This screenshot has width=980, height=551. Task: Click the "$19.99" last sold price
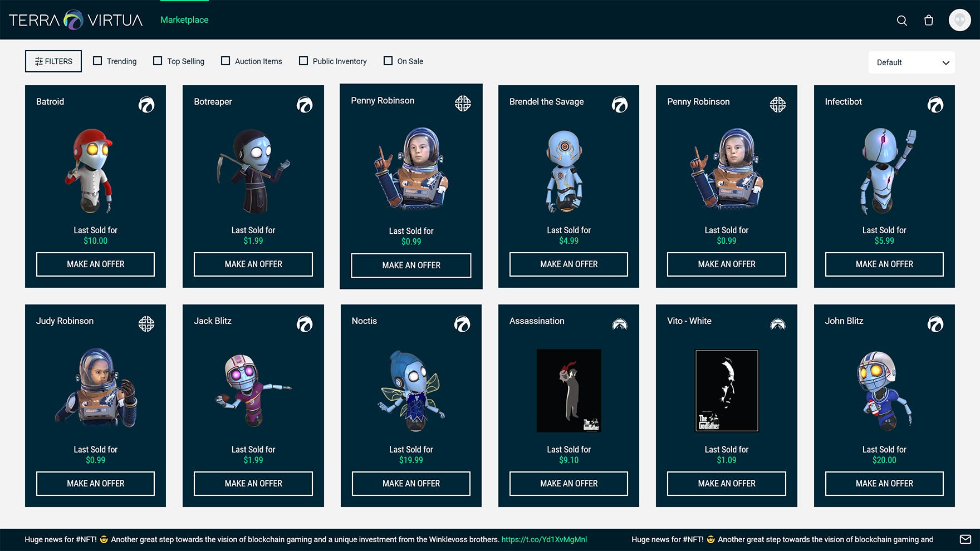(411, 460)
